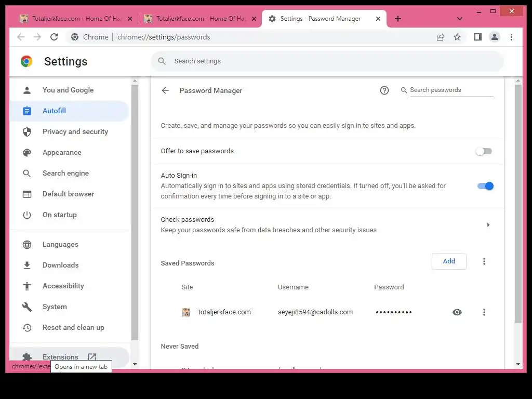Open the tab search chevron
This screenshot has height=399, width=532.
pos(460,19)
